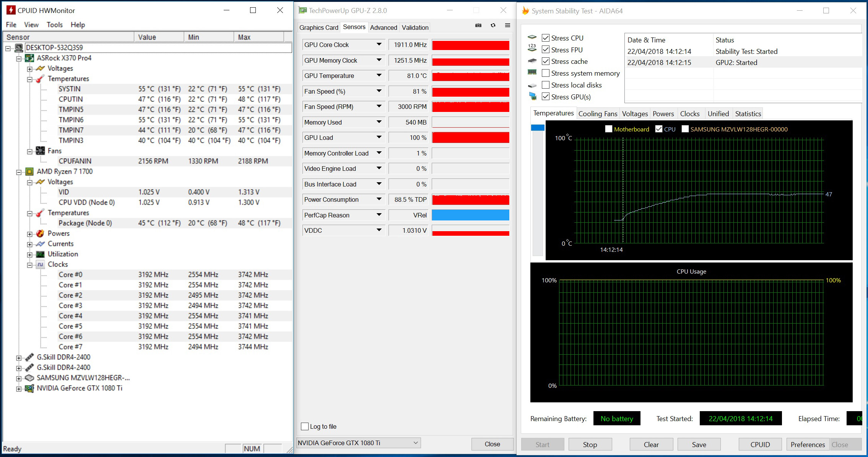Enable Stress system memory checkbox
This screenshot has height=457, width=868.
546,73
